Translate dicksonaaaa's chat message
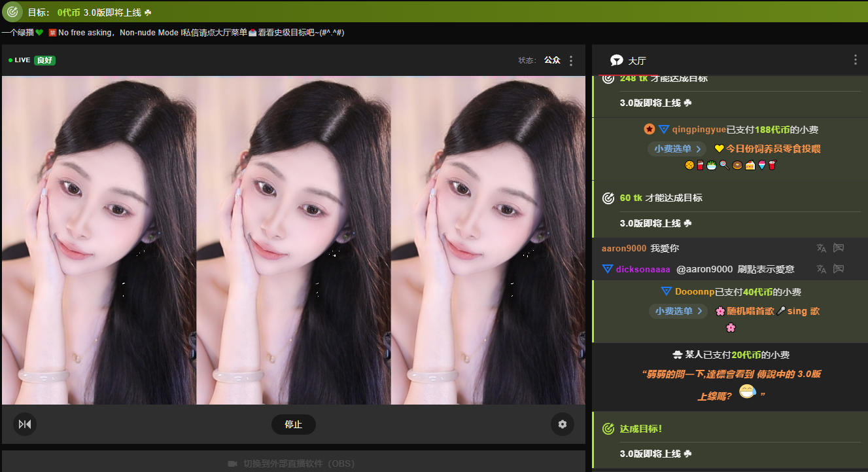 [x=822, y=269]
